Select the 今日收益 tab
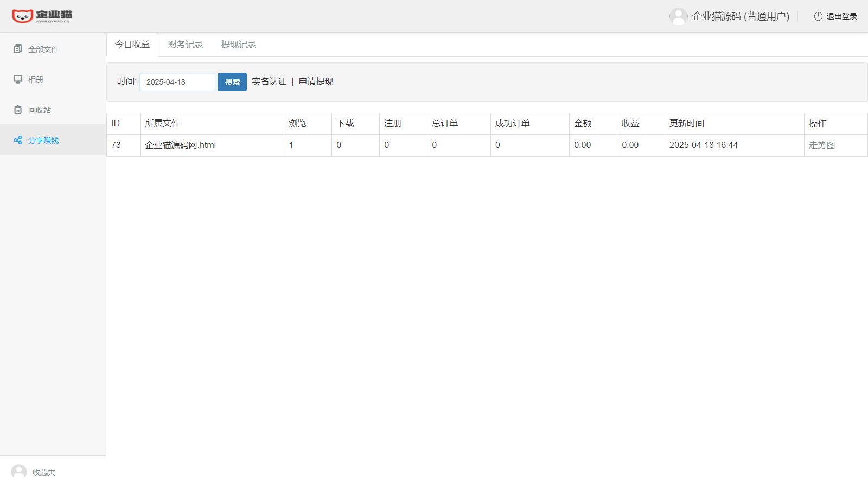The image size is (868, 488). [x=131, y=44]
